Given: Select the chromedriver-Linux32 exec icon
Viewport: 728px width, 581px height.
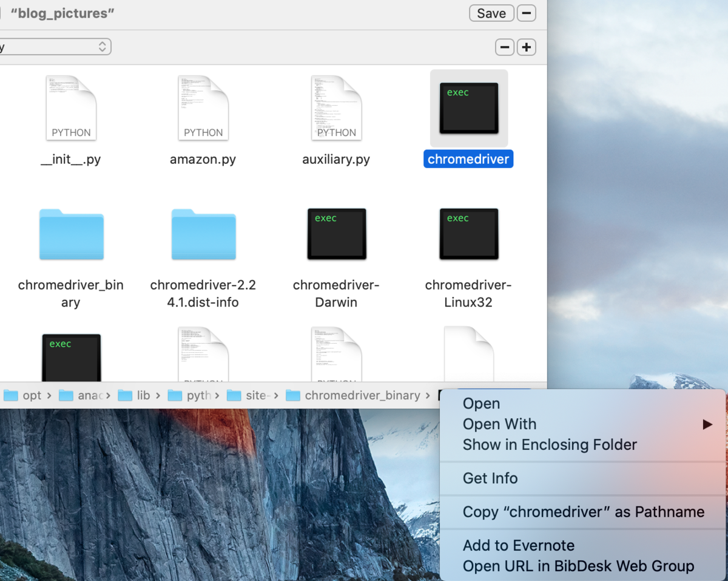Looking at the screenshot, I should [x=469, y=234].
